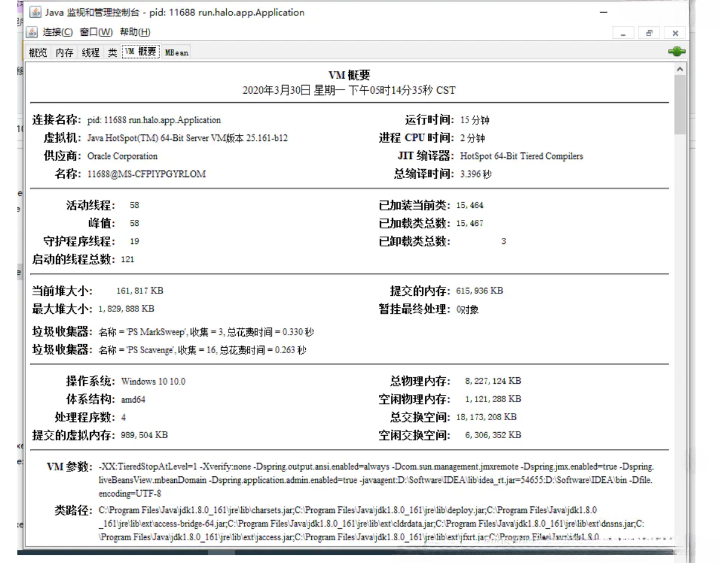Click current heap size 161,817 KB
This screenshot has height=563, width=720.
[x=140, y=291]
